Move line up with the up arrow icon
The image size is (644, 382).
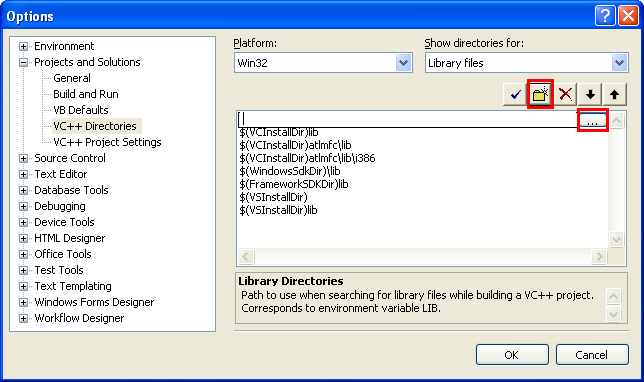pos(614,94)
